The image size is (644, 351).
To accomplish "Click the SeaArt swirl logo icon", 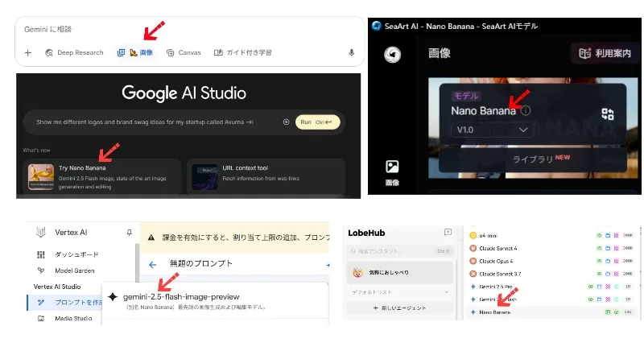I will click(392, 54).
